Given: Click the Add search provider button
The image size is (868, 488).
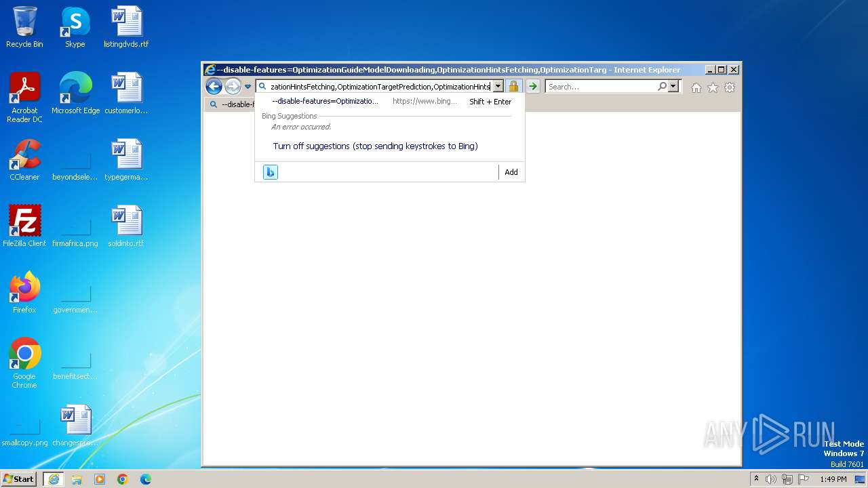Looking at the screenshot, I should pyautogui.click(x=511, y=172).
